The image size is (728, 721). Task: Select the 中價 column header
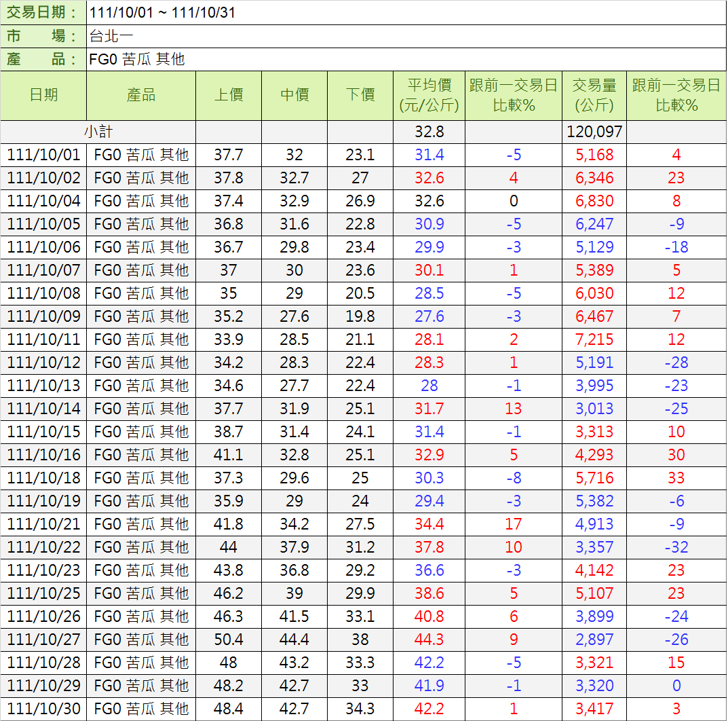pyautogui.click(x=294, y=96)
